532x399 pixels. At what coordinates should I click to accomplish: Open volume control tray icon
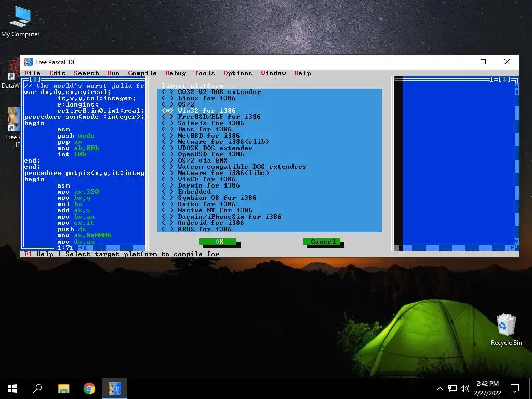click(x=465, y=389)
